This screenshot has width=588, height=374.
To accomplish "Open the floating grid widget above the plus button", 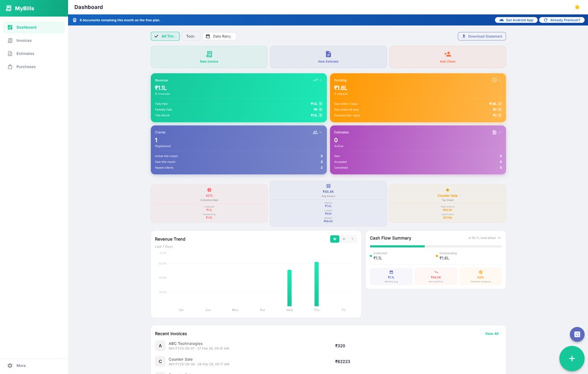I will coord(577,334).
